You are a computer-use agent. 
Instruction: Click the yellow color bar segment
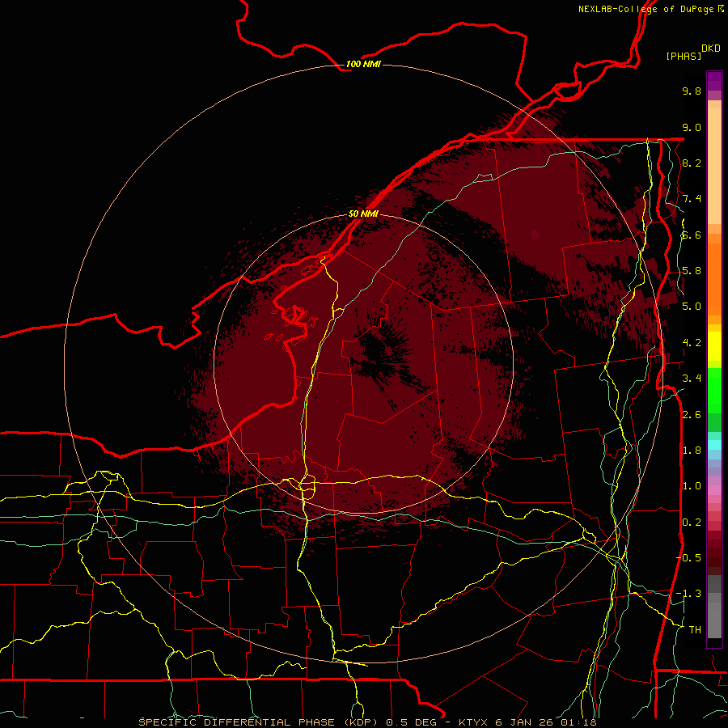coord(714,346)
